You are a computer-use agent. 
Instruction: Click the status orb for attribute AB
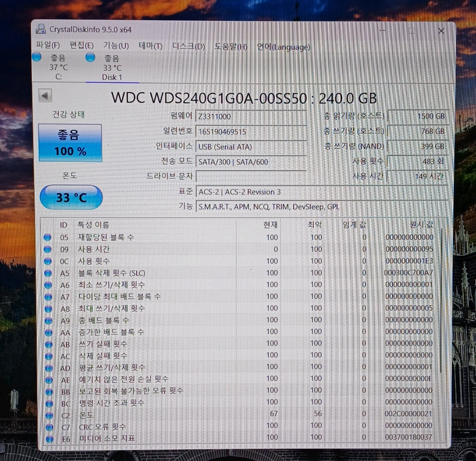pyautogui.click(x=49, y=344)
